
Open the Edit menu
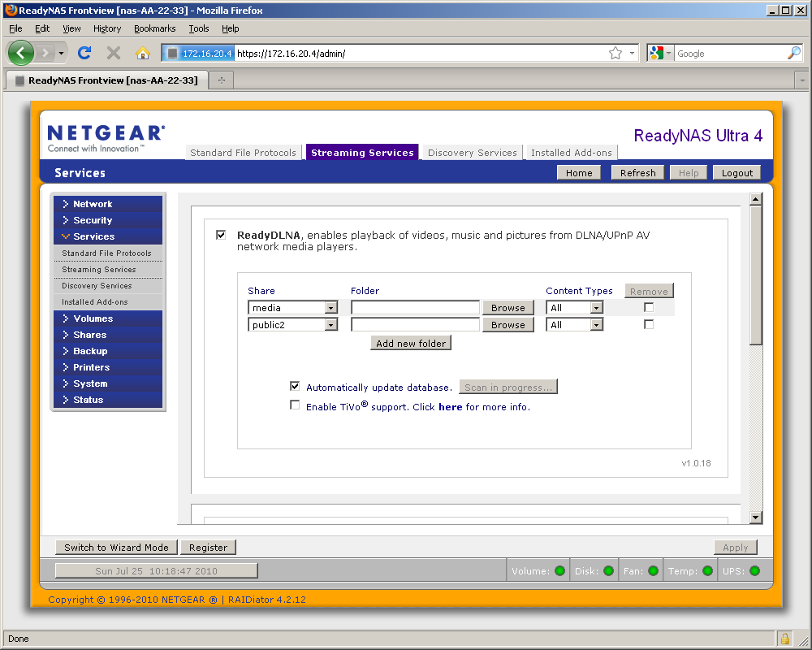pyautogui.click(x=42, y=28)
